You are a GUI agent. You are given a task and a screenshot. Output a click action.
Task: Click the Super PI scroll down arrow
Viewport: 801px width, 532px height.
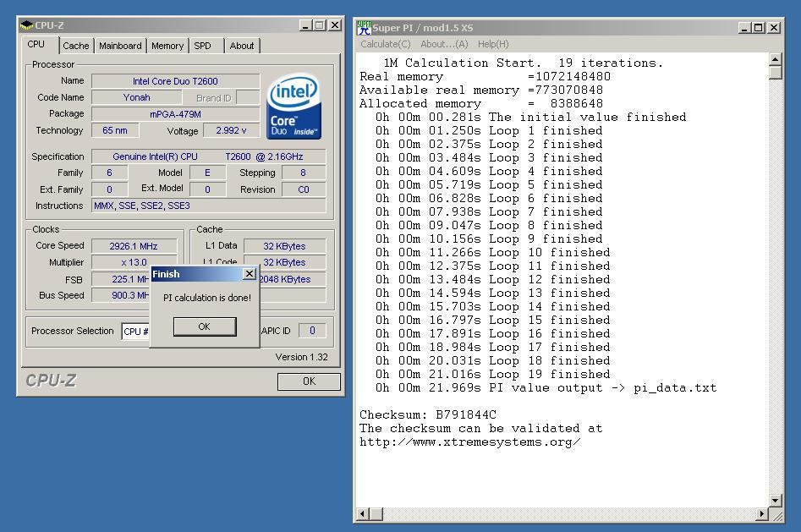(775, 501)
